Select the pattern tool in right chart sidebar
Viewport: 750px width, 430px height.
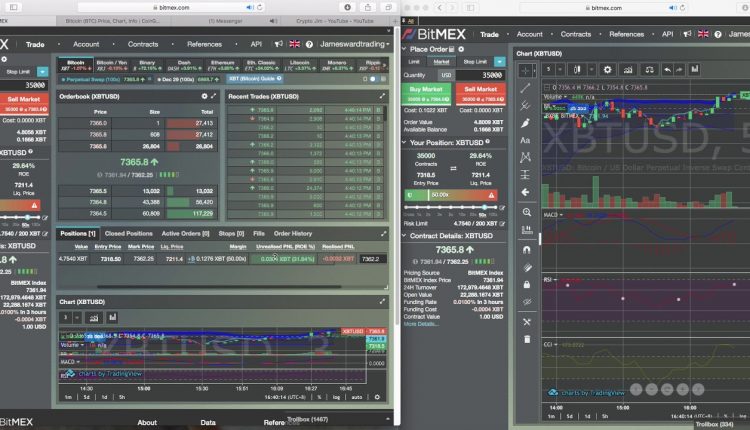(x=525, y=157)
